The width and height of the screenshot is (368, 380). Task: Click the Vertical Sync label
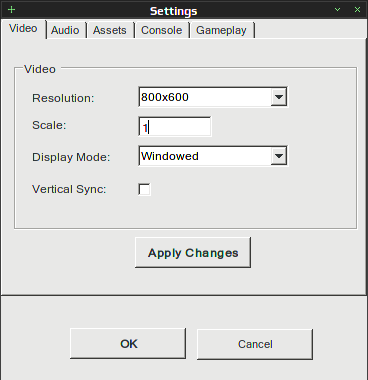point(69,189)
